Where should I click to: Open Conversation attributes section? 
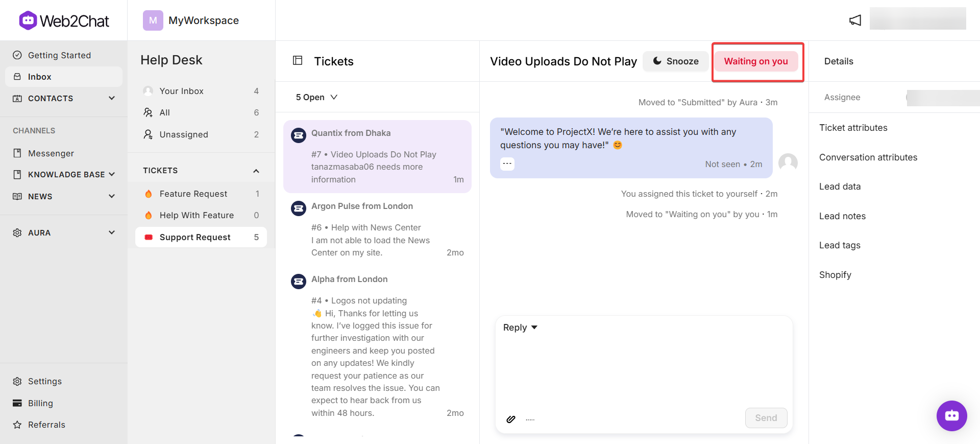868,157
